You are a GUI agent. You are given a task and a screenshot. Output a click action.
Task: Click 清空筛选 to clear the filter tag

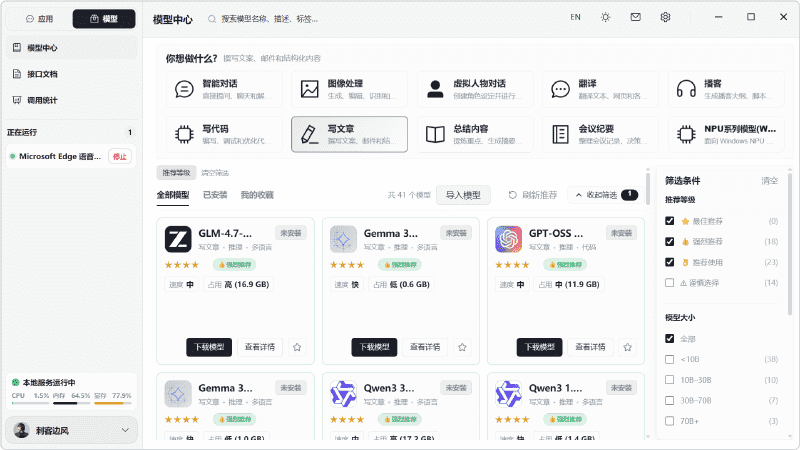(215, 173)
